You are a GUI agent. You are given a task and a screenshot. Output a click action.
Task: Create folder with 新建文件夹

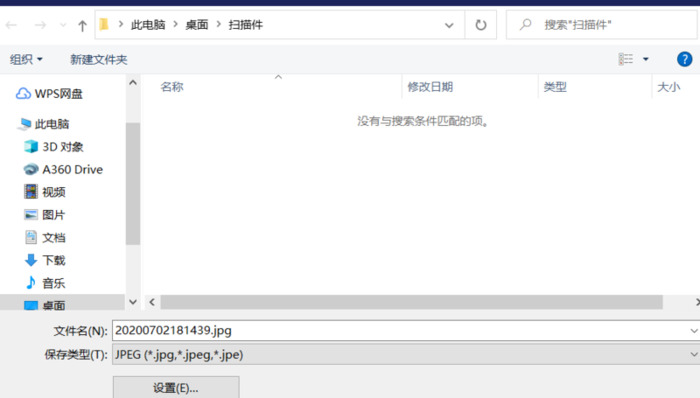point(99,59)
